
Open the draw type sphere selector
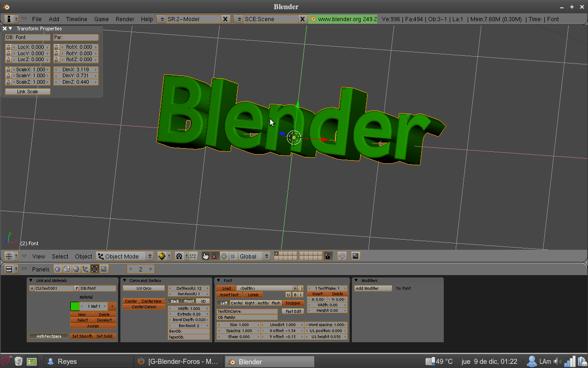(x=164, y=256)
